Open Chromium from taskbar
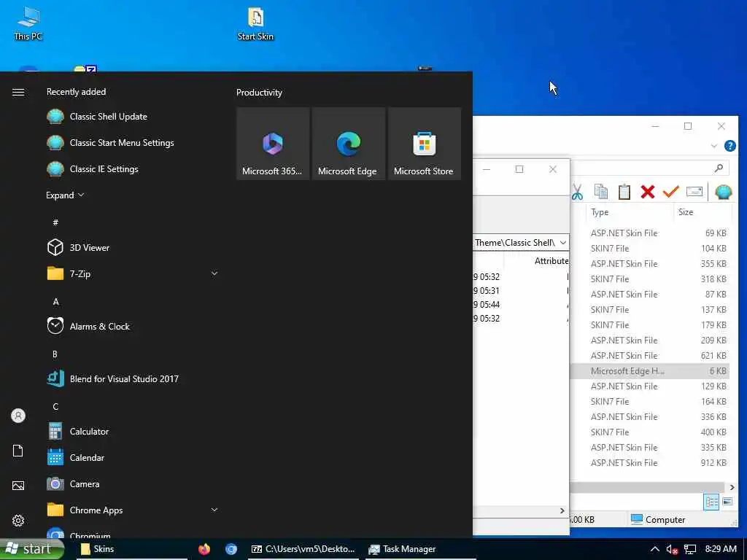Screen dimensions: 747x560 pyautogui.click(x=231, y=549)
